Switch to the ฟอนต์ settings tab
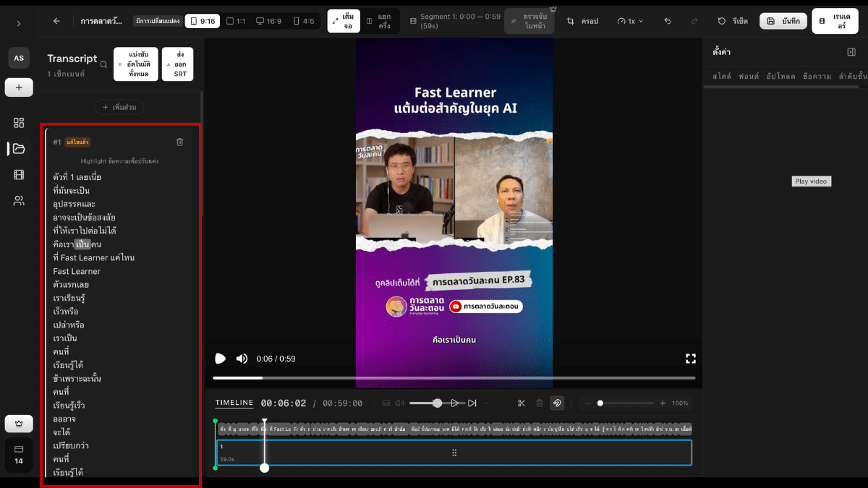The width and height of the screenshot is (868, 488). coord(749,76)
